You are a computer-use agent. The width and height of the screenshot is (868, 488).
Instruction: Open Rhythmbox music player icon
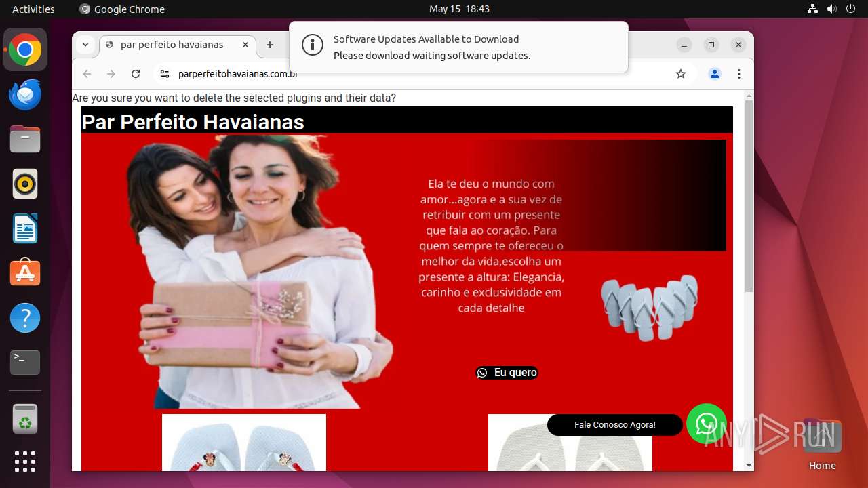coord(25,184)
